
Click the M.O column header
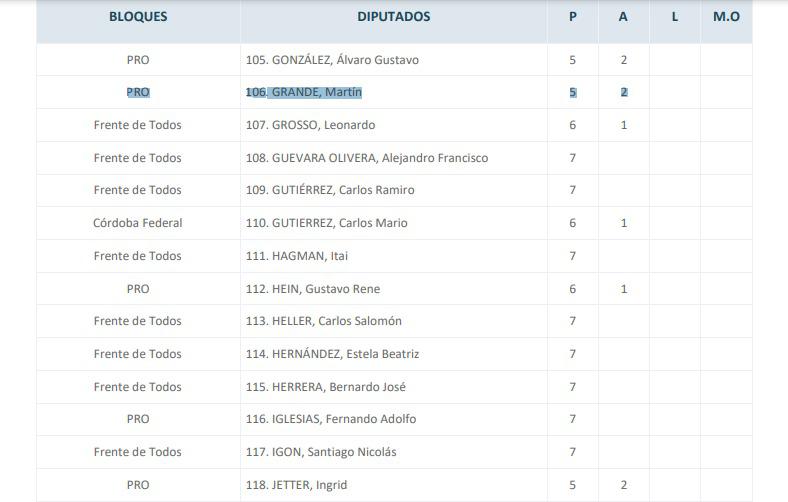[x=726, y=17]
